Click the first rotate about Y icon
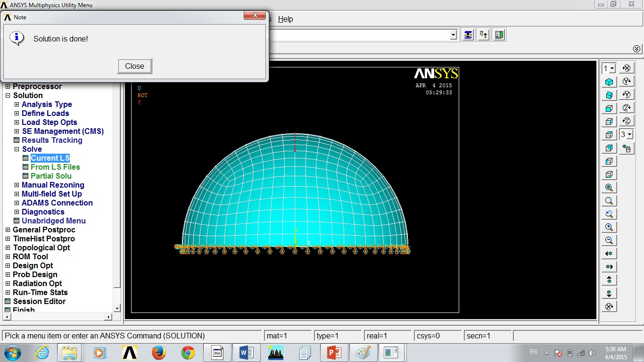 [x=627, y=82]
